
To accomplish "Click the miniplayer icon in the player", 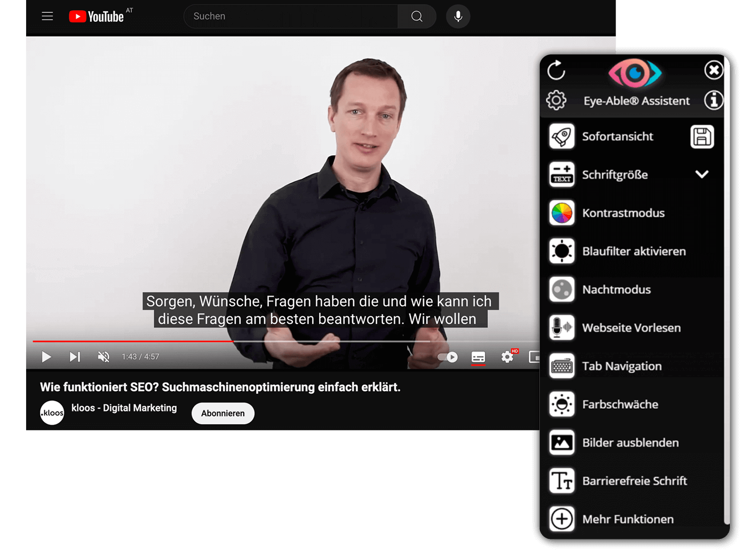I will (534, 357).
